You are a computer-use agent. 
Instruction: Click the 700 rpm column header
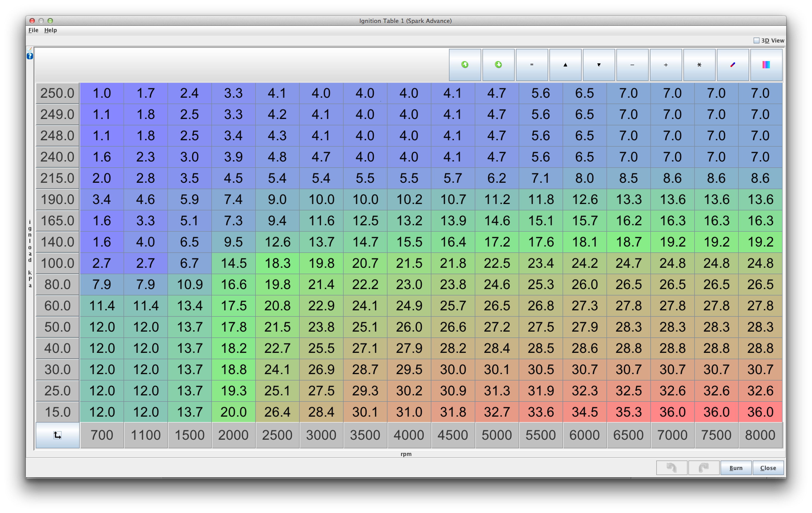pyautogui.click(x=101, y=435)
